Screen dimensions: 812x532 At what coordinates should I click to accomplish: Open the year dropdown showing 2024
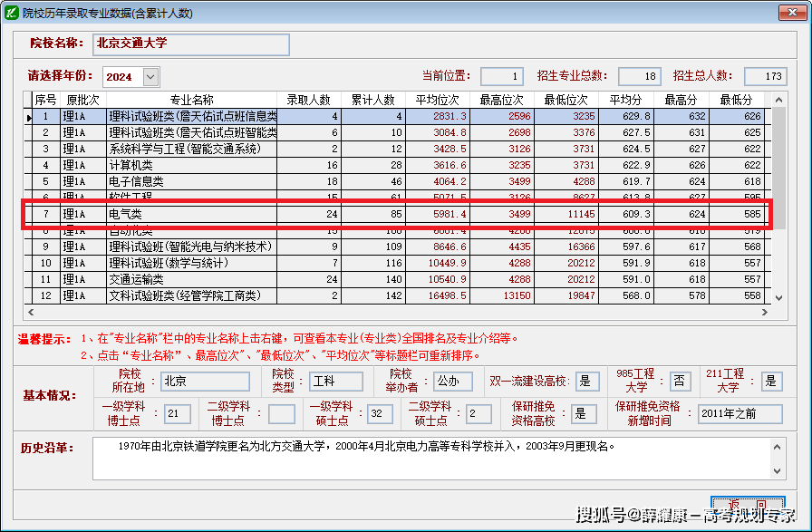(150, 77)
